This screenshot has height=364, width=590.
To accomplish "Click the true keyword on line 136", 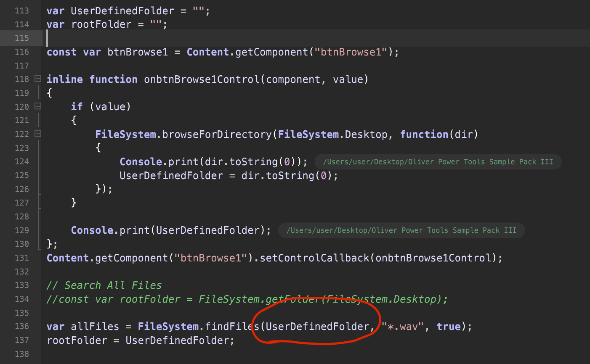I will coord(449,326).
